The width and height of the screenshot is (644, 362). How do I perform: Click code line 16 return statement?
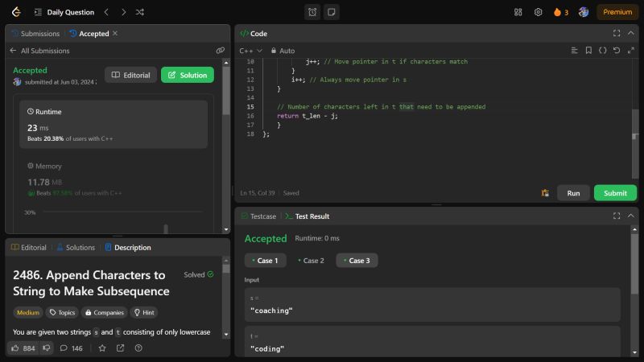(308, 116)
